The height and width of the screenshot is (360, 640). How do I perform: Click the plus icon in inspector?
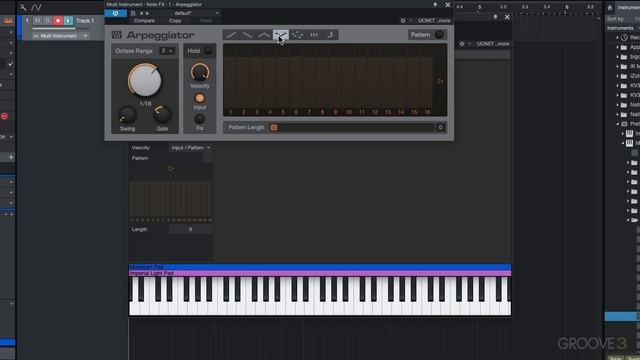11,157
